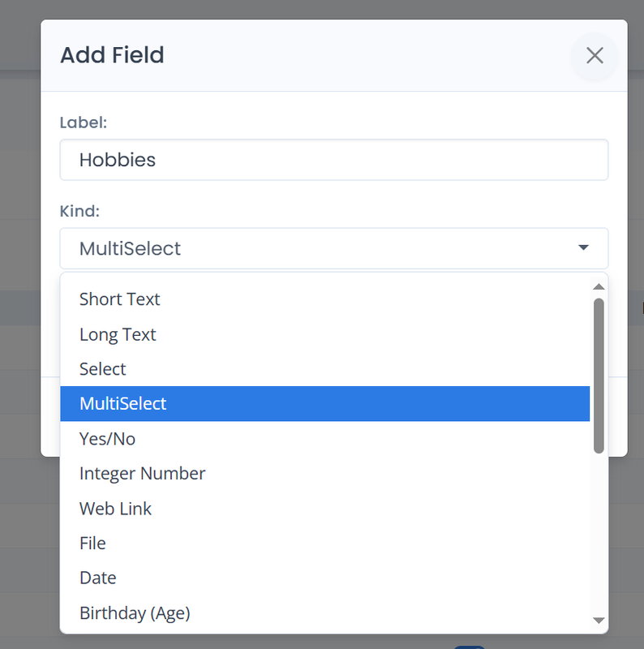Screen dimensions: 644x649
Task: Select Short Text from the list
Action: pyautogui.click(x=120, y=299)
